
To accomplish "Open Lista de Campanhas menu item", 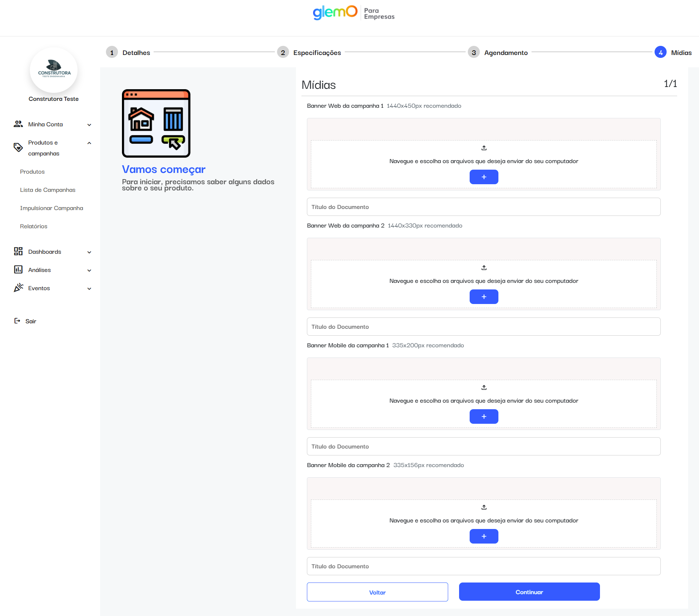I will pos(48,190).
